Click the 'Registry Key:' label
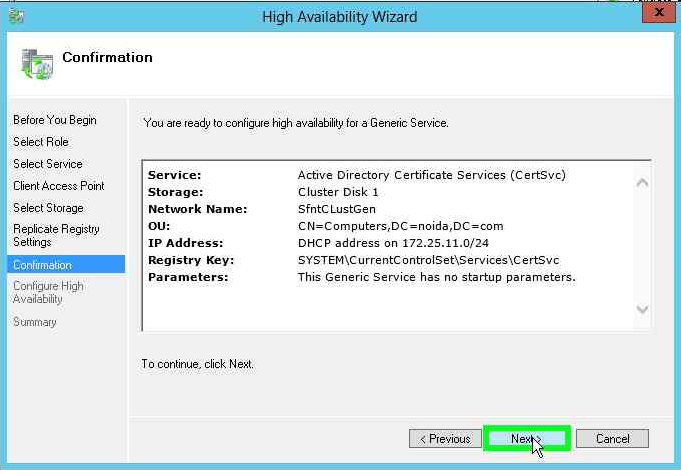Image resolution: width=681 pixels, height=470 pixels. click(x=191, y=260)
